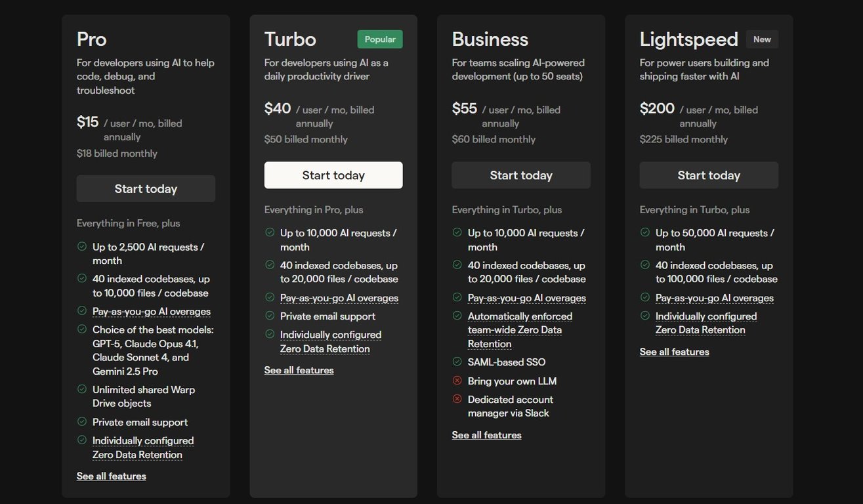The image size is (863, 504).
Task: Click check icon beside Automatically enforced team-wide retention
Action: click(457, 316)
